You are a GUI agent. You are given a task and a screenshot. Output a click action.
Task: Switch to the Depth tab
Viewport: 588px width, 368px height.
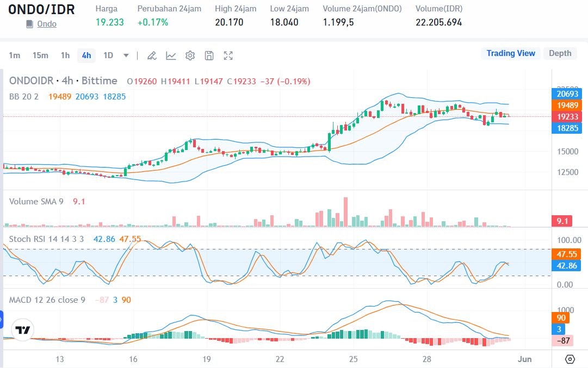(560, 53)
